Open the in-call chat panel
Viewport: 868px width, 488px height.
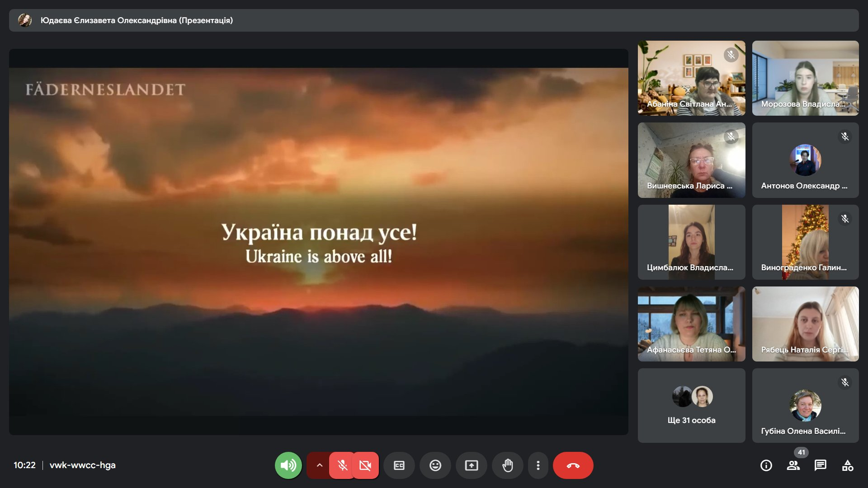(x=821, y=465)
